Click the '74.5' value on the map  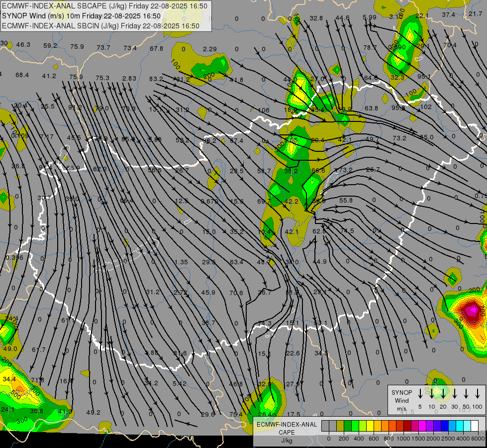[347, 230]
